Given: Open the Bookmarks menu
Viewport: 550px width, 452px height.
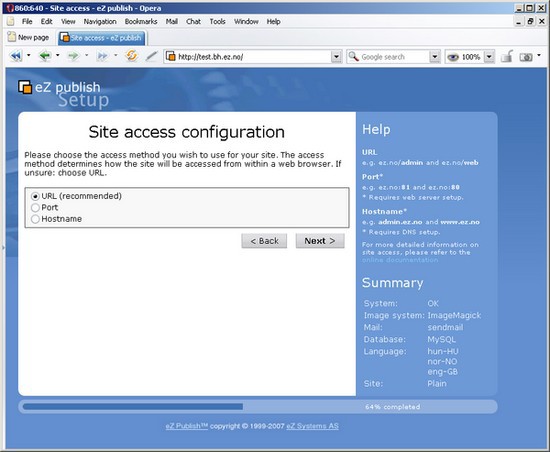Looking at the screenshot, I should (141, 21).
